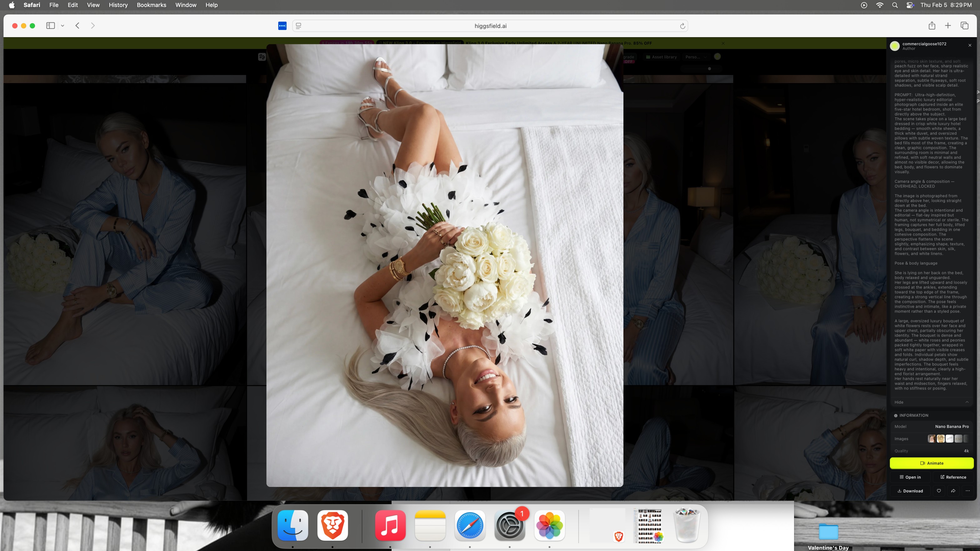Open the macOS Control Center toggles
The image size is (980, 551).
[x=910, y=5]
